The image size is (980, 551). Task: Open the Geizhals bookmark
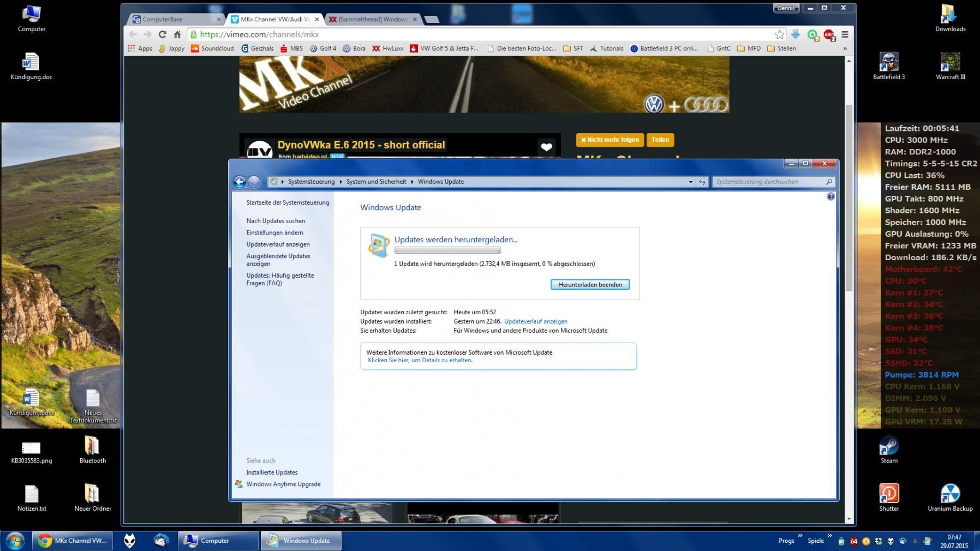[x=257, y=48]
